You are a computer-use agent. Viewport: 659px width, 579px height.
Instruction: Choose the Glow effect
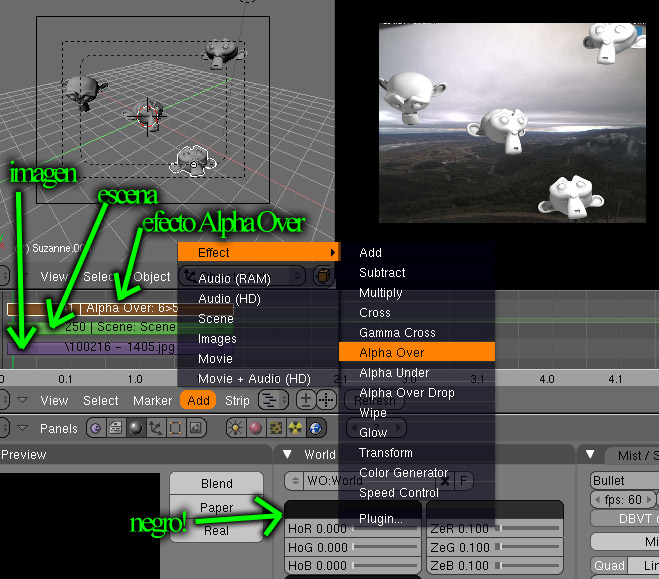click(x=416, y=432)
